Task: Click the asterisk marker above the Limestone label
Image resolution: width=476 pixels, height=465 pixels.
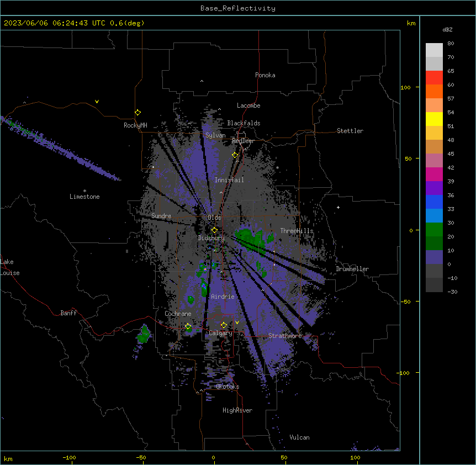Action: [x=84, y=191]
